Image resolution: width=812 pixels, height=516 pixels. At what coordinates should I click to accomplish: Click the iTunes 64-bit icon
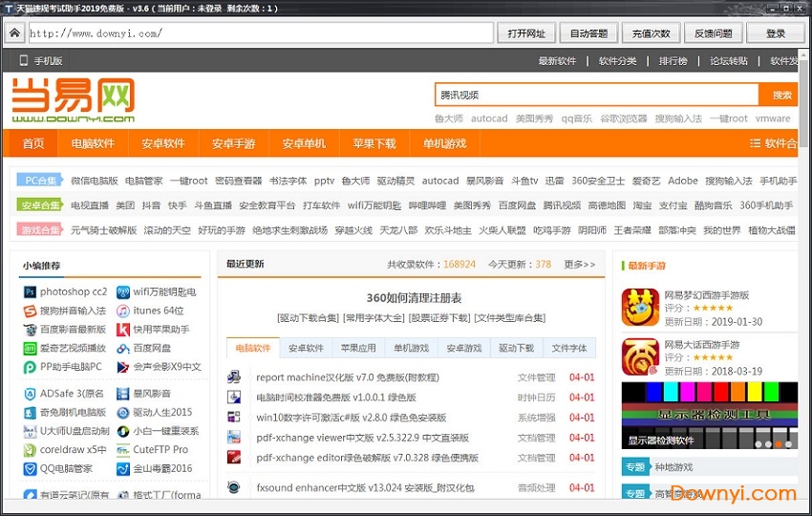(x=123, y=311)
